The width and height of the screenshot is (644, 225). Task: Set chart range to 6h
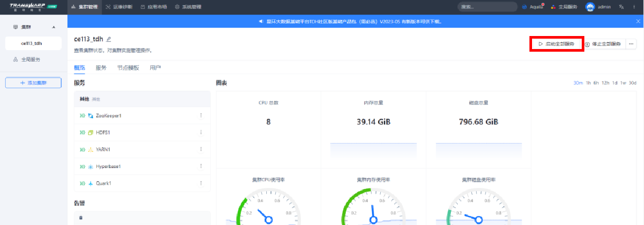[596, 83]
